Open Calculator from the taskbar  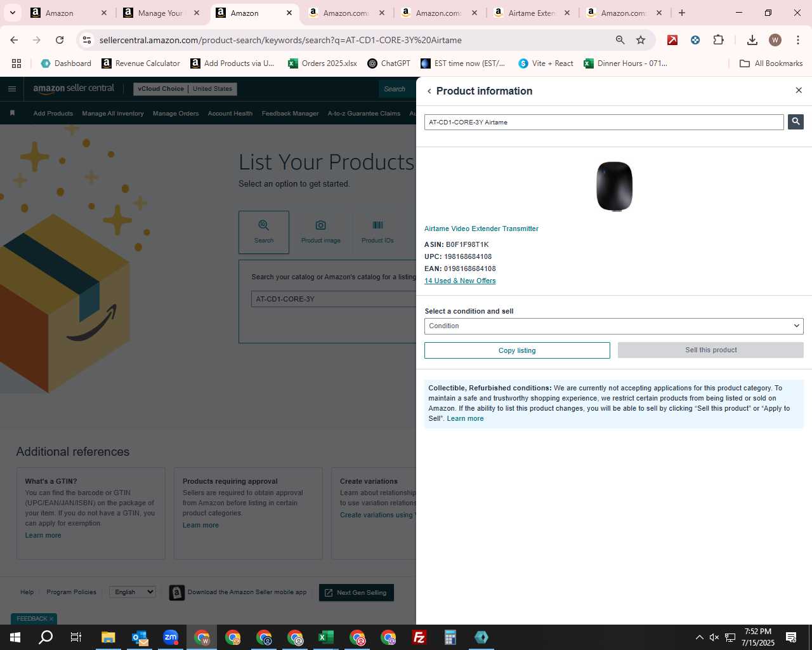(450, 637)
